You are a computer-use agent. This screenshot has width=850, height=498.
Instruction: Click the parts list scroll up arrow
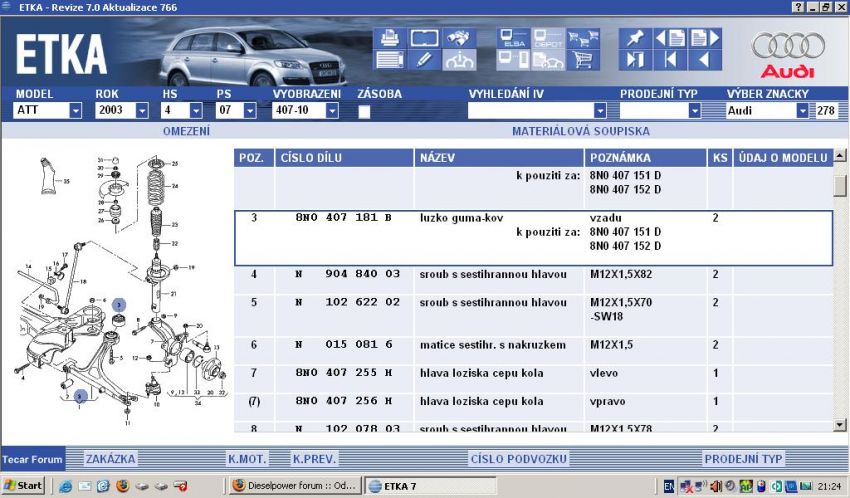click(x=840, y=156)
